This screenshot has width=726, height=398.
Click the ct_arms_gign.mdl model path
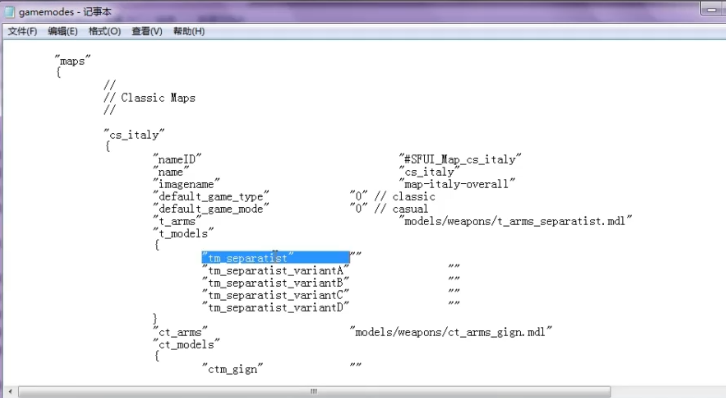click(451, 332)
